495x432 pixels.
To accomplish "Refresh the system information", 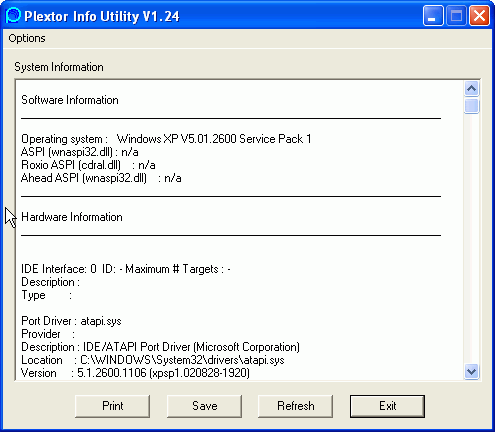I will [x=296, y=406].
